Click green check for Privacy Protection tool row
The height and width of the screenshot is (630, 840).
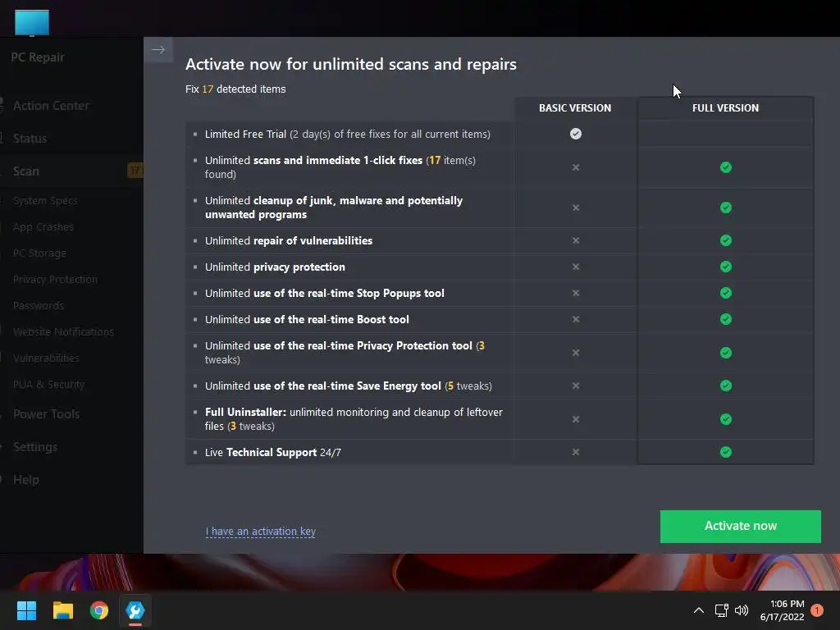726,353
